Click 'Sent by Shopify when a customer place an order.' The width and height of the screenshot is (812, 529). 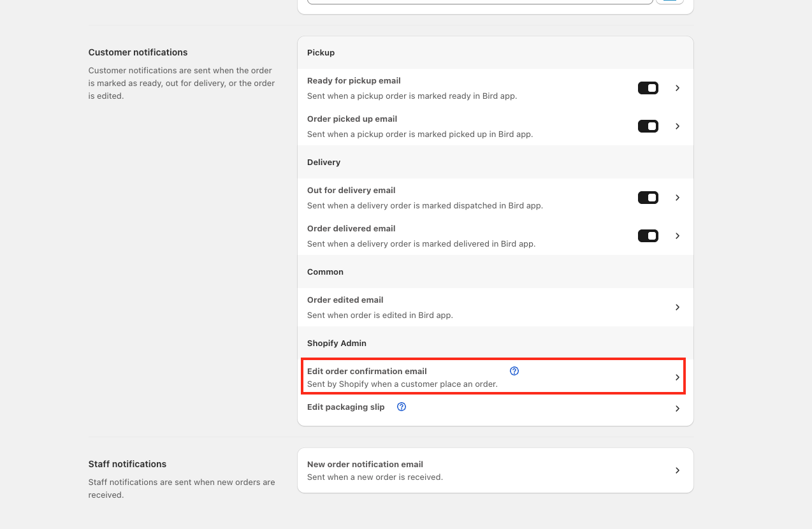[x=402, y=384]
